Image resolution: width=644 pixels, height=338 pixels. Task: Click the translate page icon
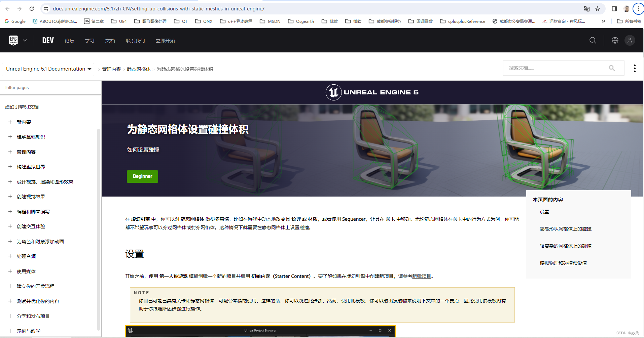[586, 9]
